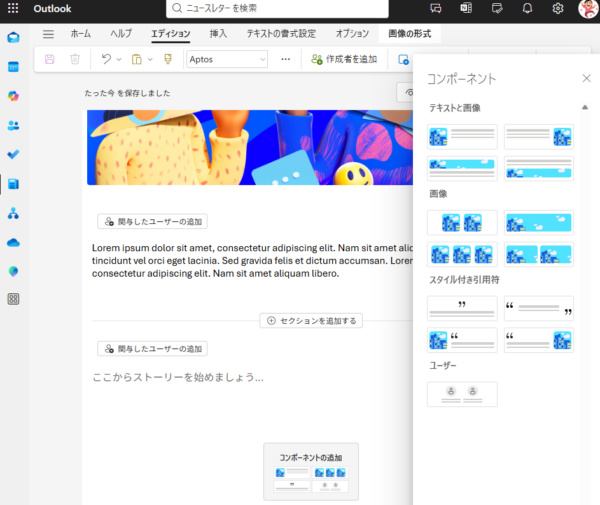600x505 pixels.
Task: Click the セクションを追加する button
Action: coord(311,321)
